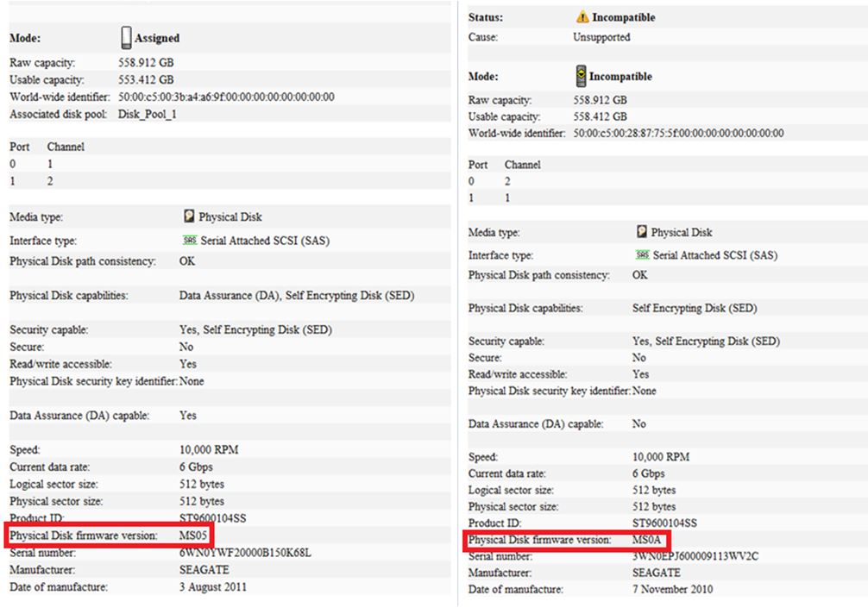Click the Physical Disk icon in left panel

coord(189,217)
